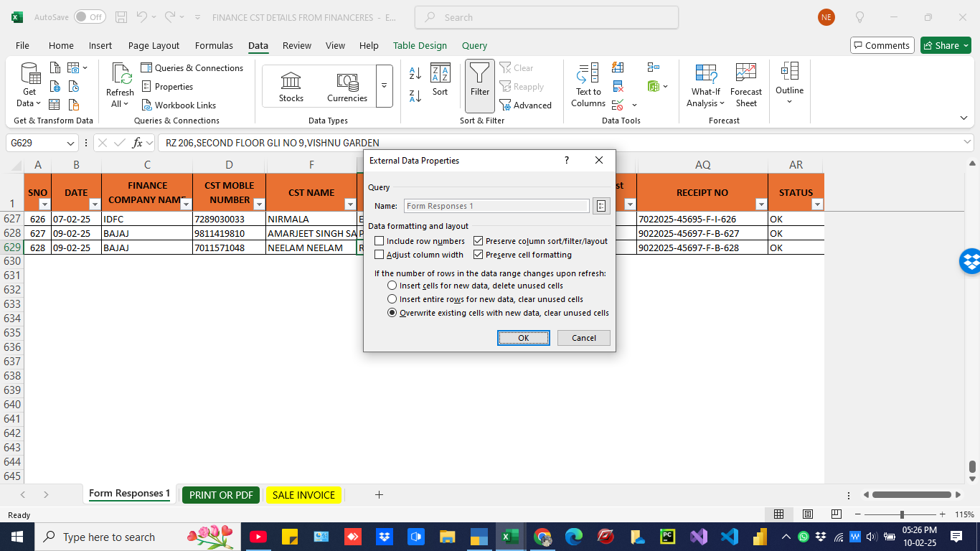The height and width of the screenshot is (551, 980).
Task: Click OK in External Data Properties
Action: click(x=523, y=337)
